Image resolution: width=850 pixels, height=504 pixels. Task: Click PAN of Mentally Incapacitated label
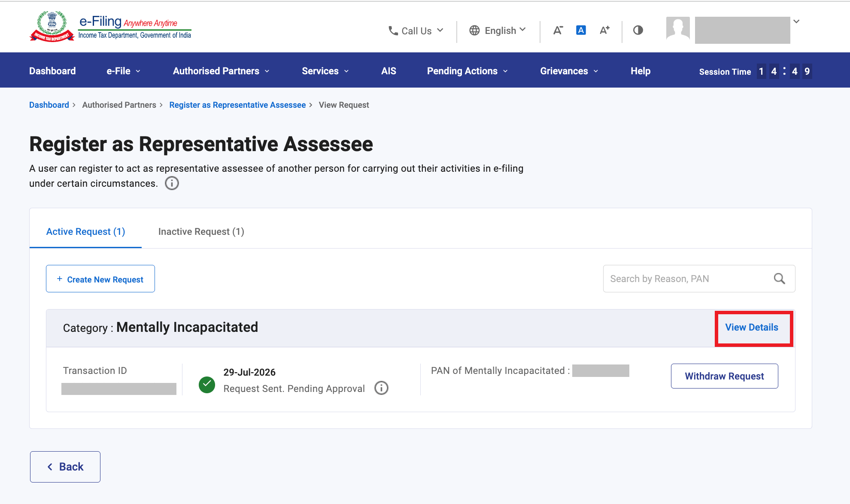point(501,370)
